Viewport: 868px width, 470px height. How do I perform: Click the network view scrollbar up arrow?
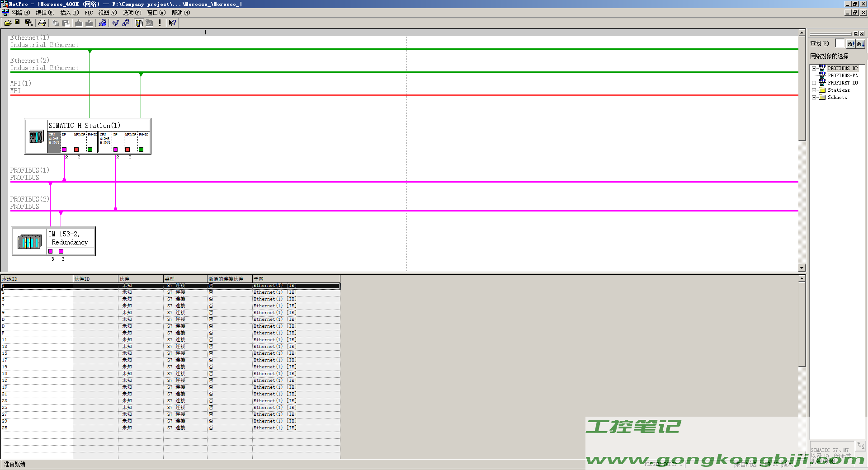(802, 33)
